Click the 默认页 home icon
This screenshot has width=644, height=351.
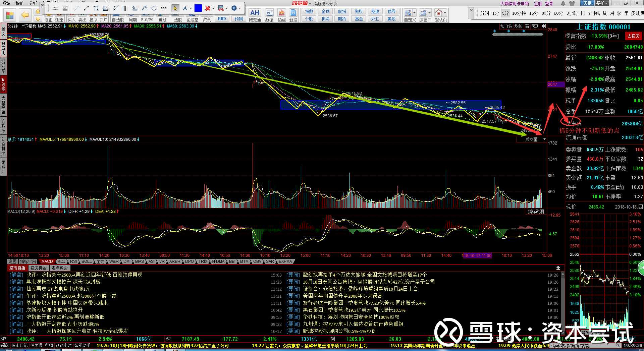pyautogui.click(x=438, y=13)
